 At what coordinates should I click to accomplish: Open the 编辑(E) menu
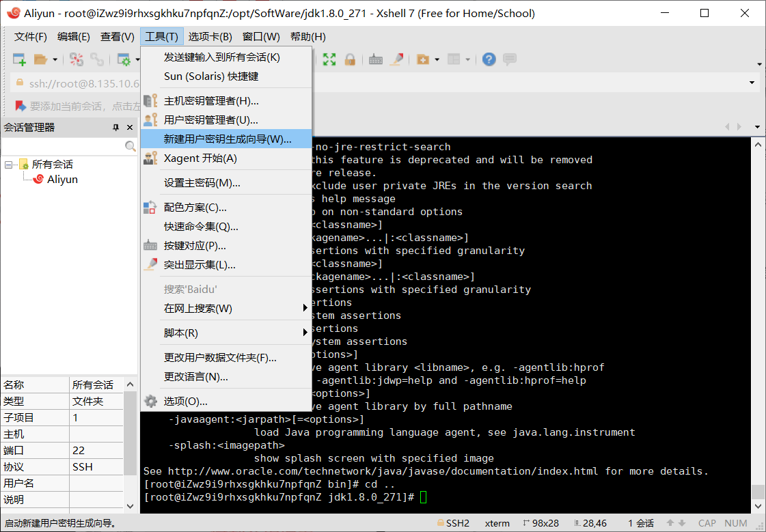point(73,37)
